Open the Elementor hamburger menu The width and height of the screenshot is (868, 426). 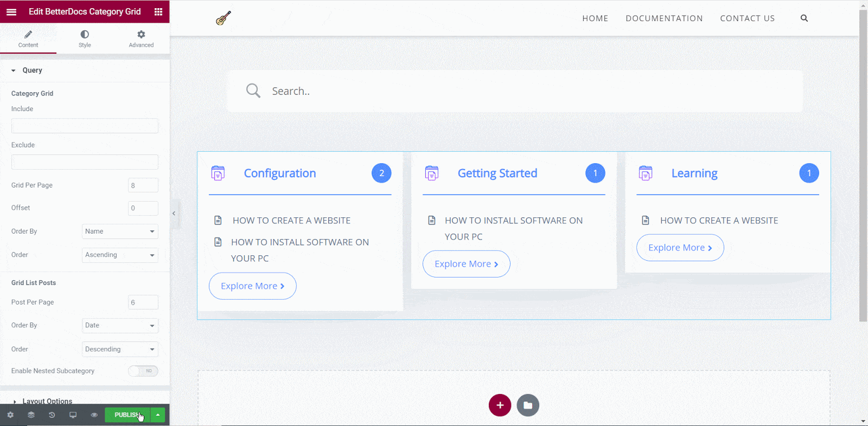click(11, 12)
